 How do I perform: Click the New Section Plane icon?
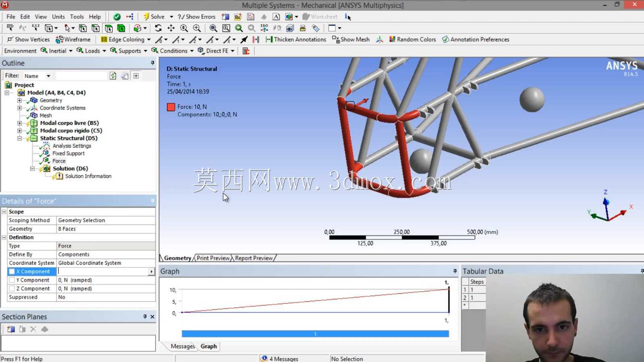11,329
